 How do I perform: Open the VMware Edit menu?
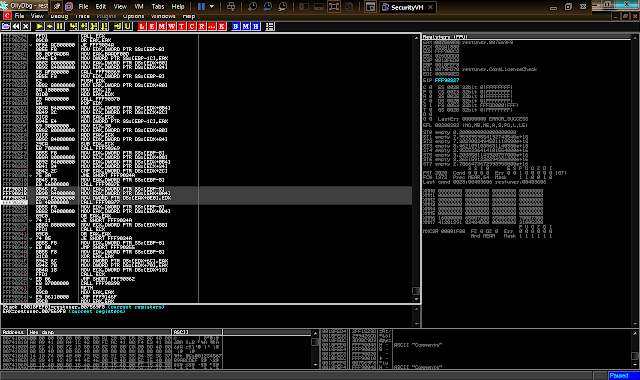tap(101, 7)
